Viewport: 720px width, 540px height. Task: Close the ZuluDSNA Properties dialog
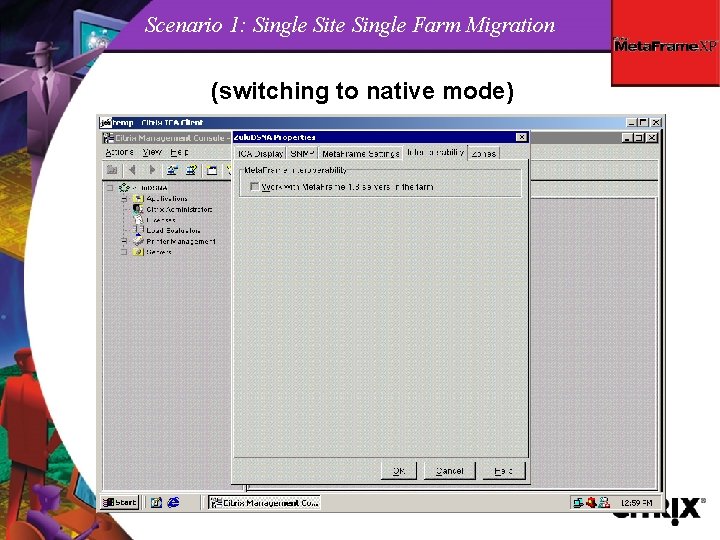pos(521,137)
